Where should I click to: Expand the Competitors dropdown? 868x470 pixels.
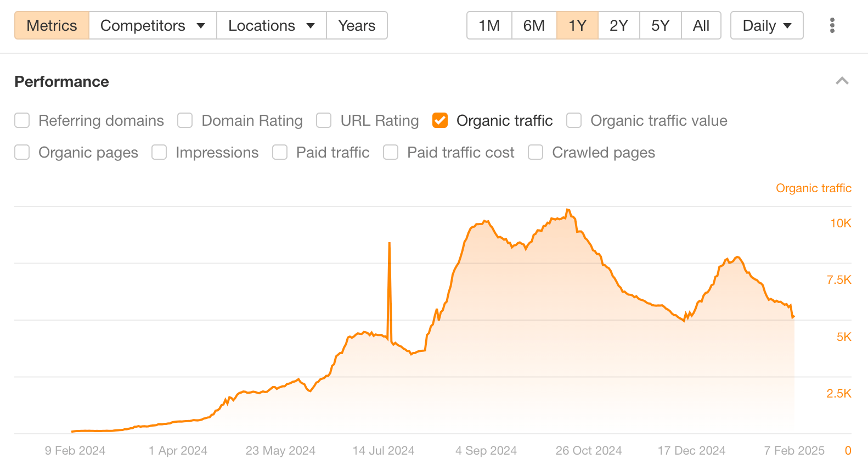pos(153,25)
